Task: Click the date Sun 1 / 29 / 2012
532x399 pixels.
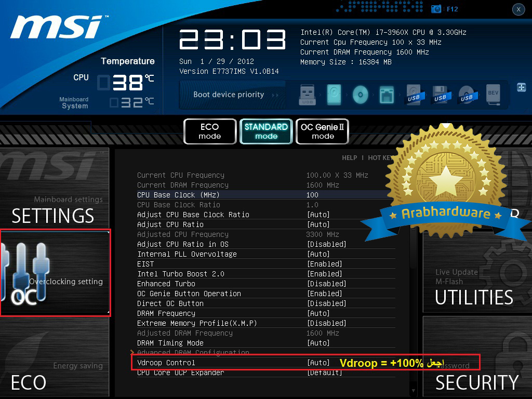Action: coord(217,61)
